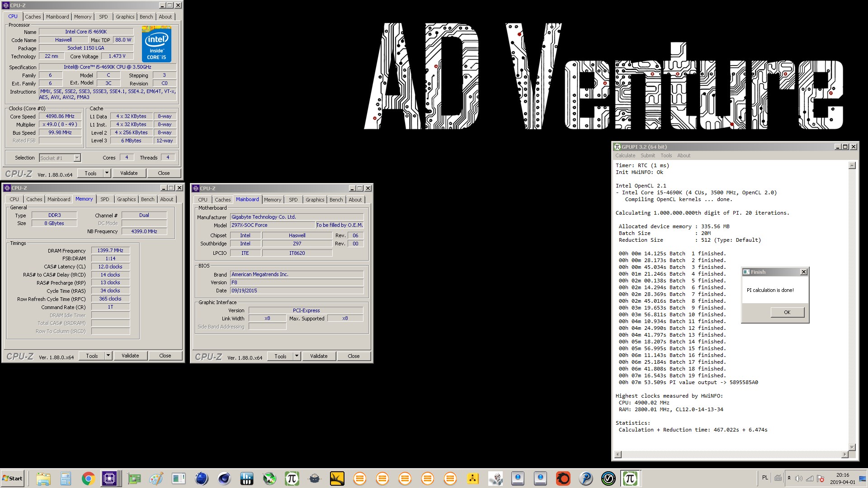868x488 pixels.
Task: Click the Intel Core i5 4690K name field
Action: click(x=86, y=32)
